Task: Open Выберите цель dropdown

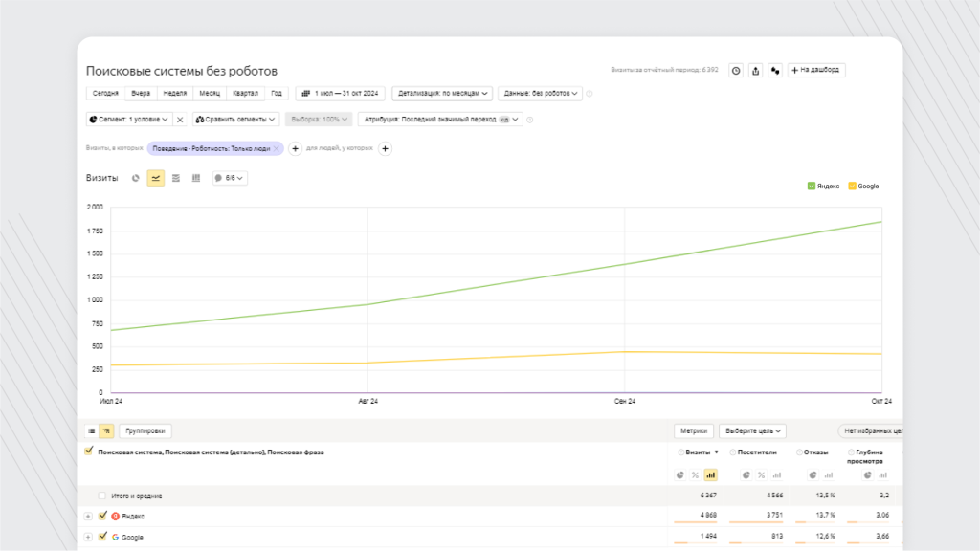Action: (x=752, y=431)
